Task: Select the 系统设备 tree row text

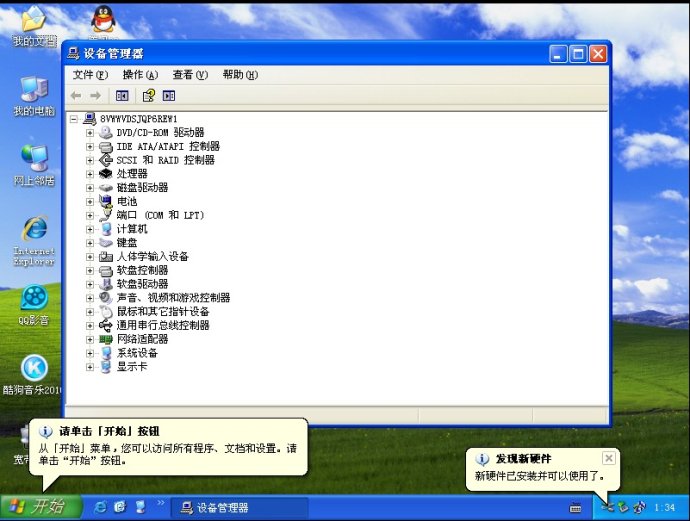Action: [137, 353]
